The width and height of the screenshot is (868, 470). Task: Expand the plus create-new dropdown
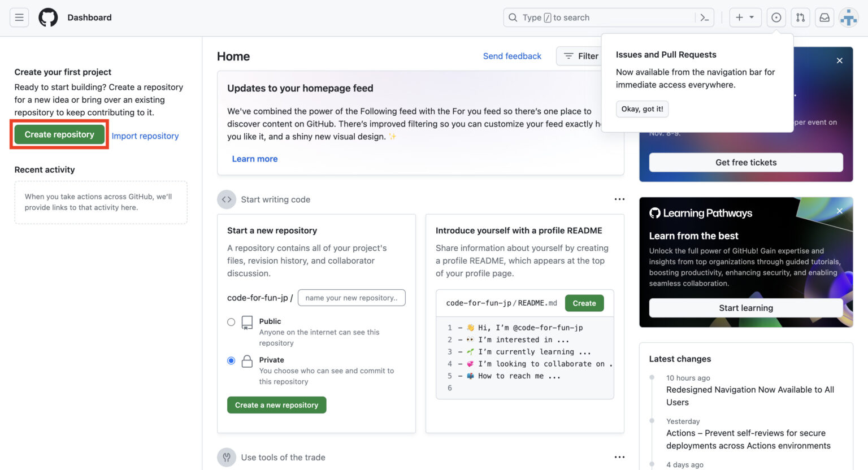pos(745,18)
